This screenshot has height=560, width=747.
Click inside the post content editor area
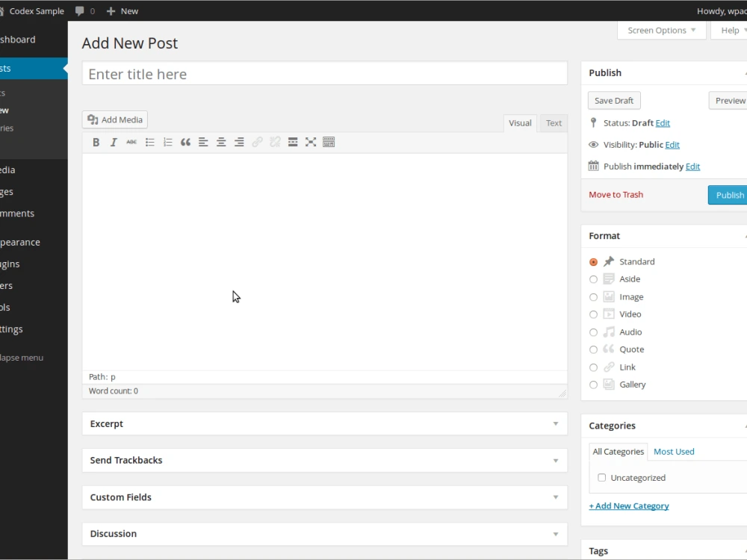[x=324, y=261]
